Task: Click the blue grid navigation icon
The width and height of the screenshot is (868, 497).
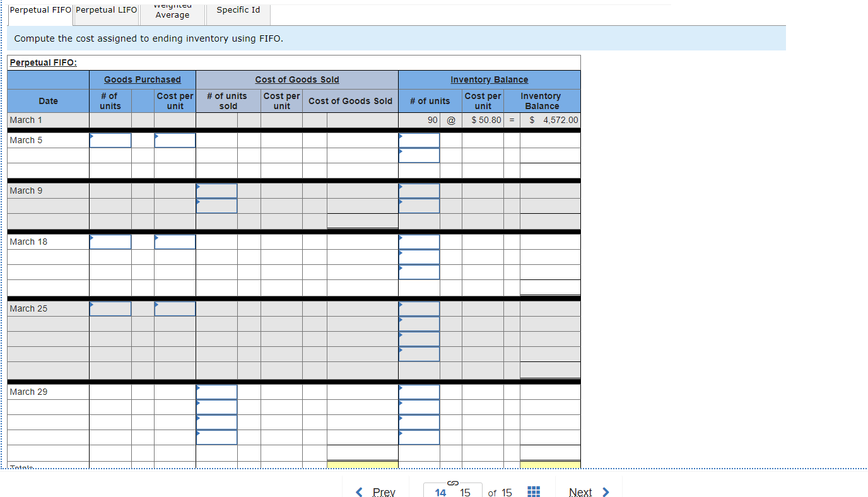Action: (x=533, y=491)
